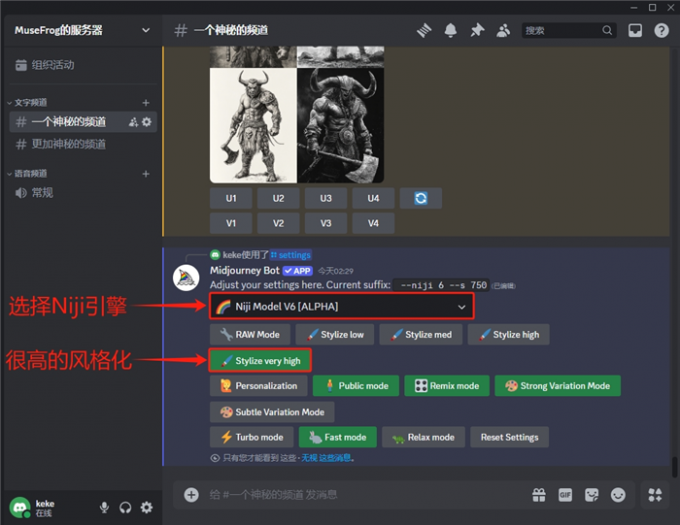Open the GIF picker
680x525 pixels.
pyautogui.click(x=565, y=495)
